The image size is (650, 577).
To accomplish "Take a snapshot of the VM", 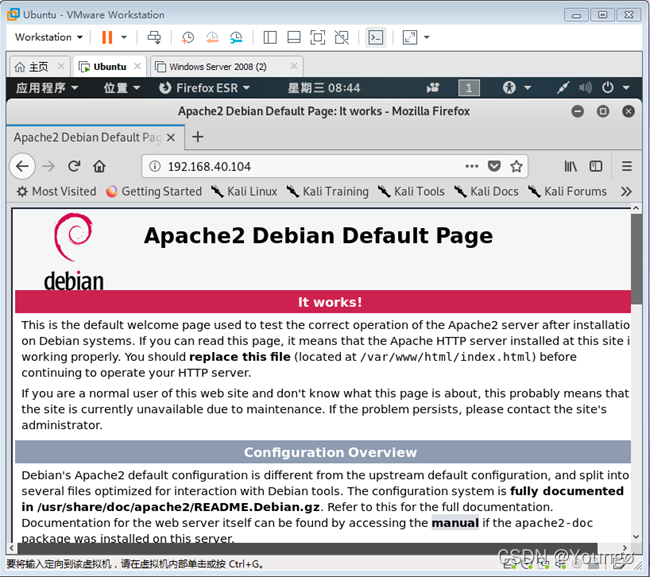I will point(188,38).
